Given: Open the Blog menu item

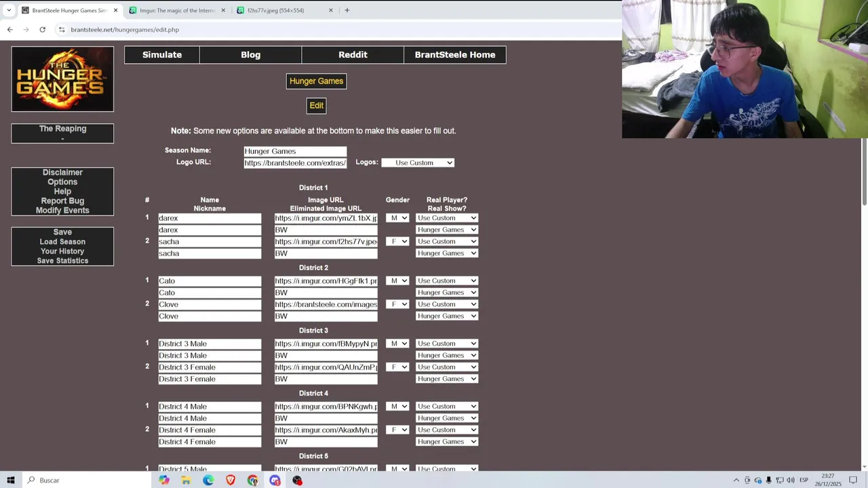Looking at the screenshot, I should [251, 55].
